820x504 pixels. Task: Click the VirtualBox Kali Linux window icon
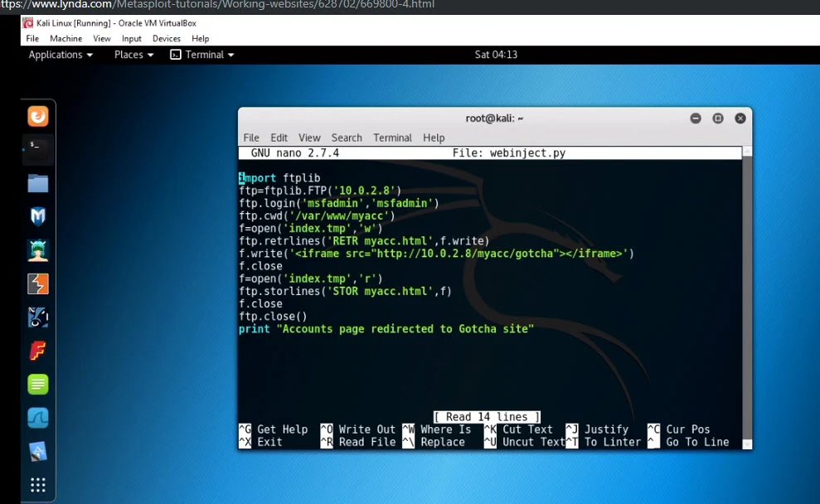tap(27, 23)
